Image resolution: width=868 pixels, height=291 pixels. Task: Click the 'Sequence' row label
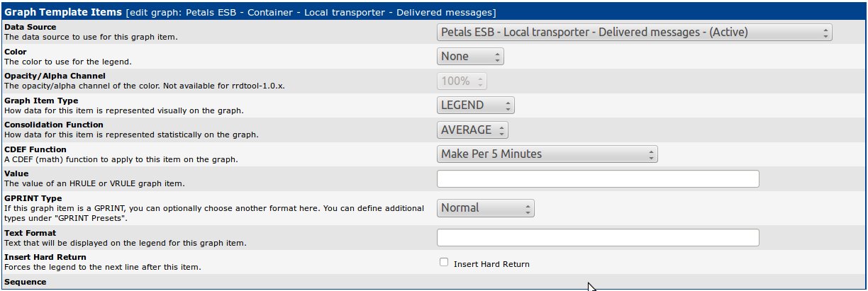[25, 282]
